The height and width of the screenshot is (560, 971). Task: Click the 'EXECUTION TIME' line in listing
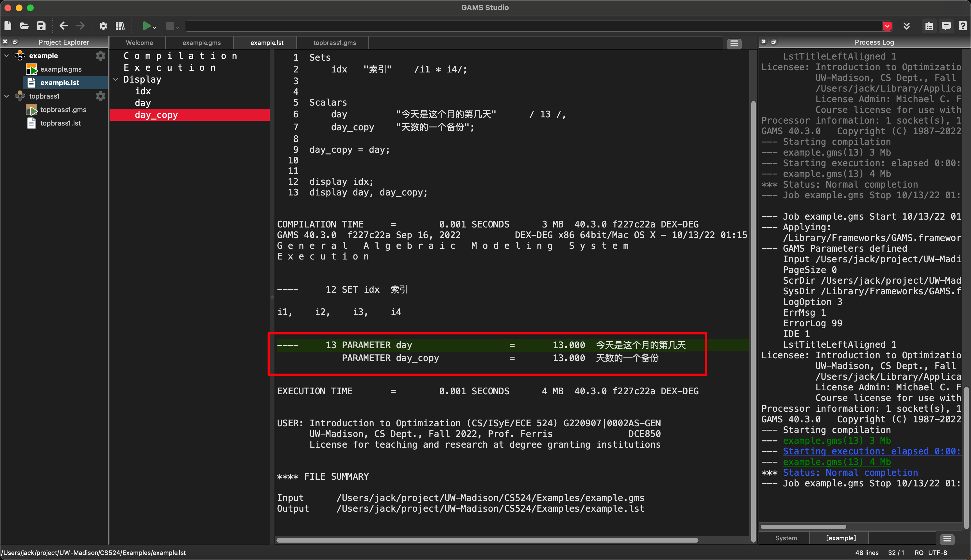tap(488, 391)
